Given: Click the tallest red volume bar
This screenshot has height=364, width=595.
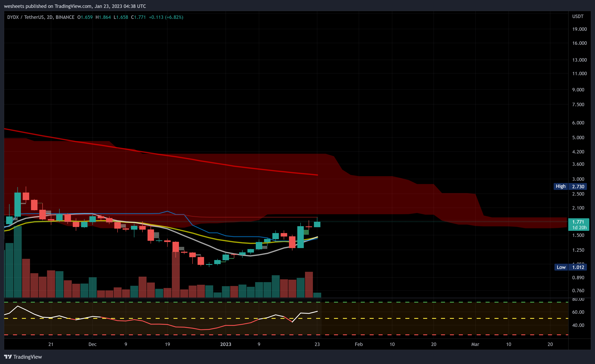Looking at the screenshot, I should (x=176, y=274).
